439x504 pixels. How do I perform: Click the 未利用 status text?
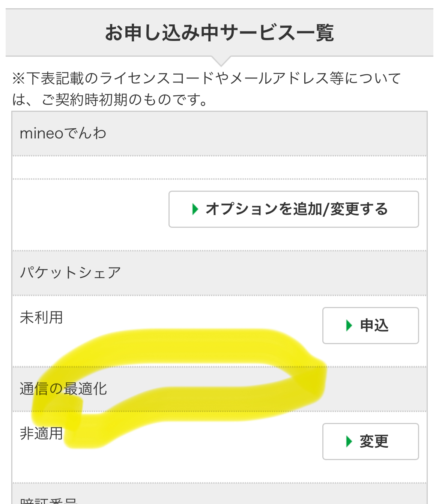pos(41,317)
